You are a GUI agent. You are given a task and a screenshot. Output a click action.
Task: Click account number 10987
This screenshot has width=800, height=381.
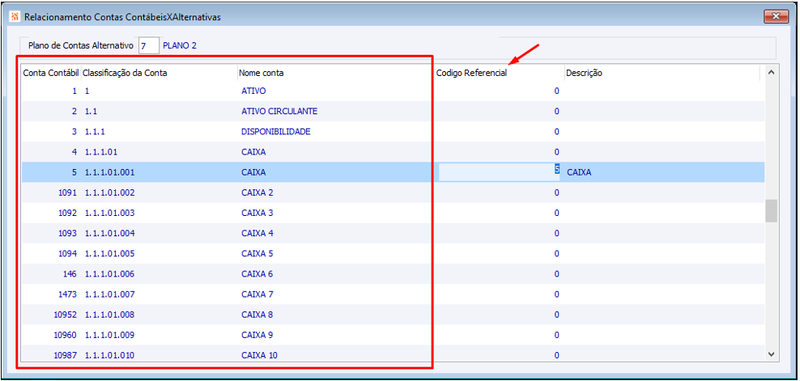pos(65,355)
